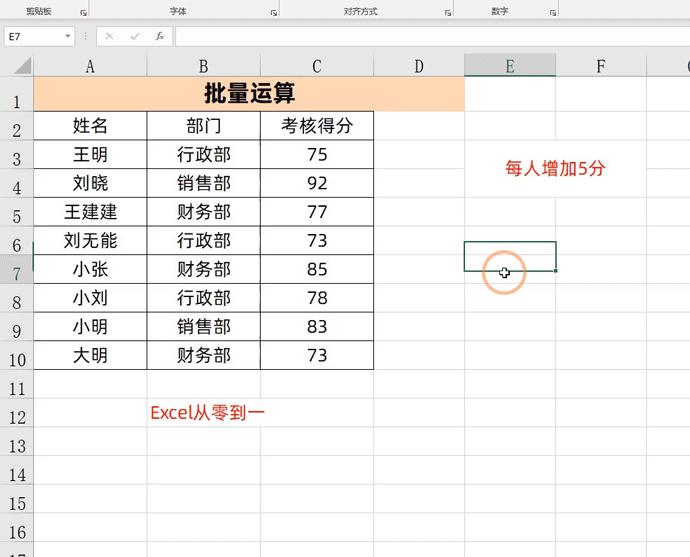Image resolution: width=690 pixels, height=557 pixels.
Task: Select row 10 header
Action: 17,356
